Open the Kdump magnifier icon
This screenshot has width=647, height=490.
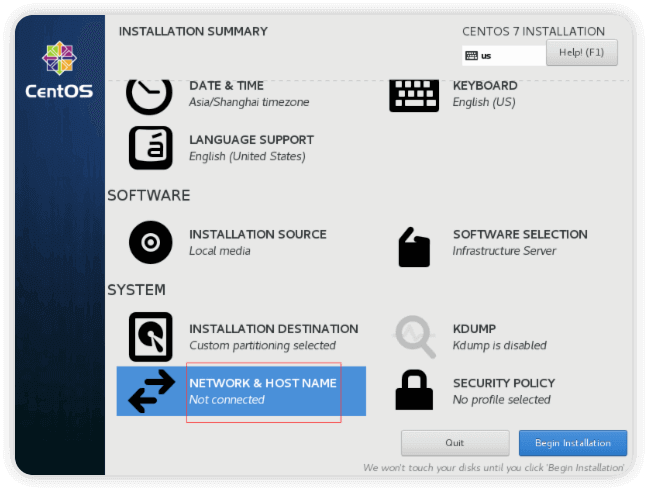click(414, 337)
